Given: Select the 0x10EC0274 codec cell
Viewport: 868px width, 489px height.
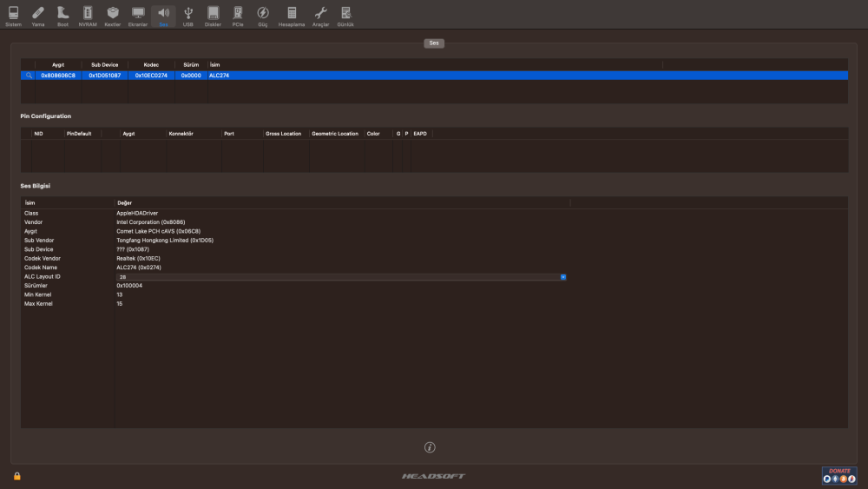Looking at the screenshot, I should [151, 76].
